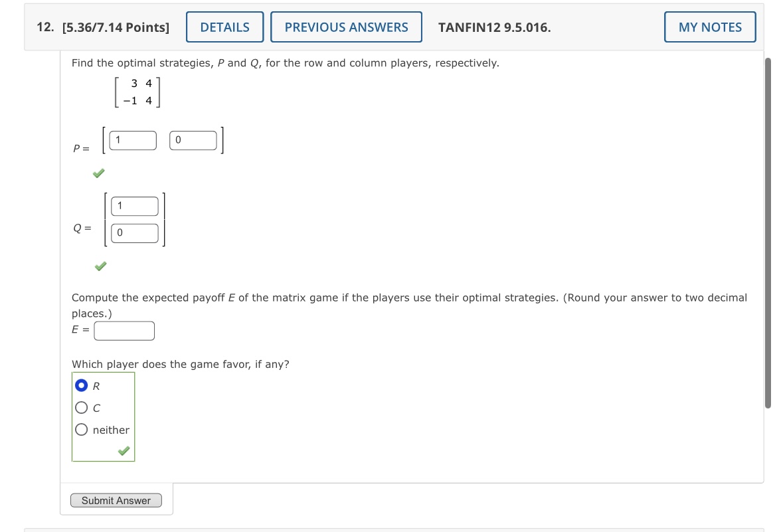777x532 pixels.
Task: Open PREVIOUS ANSWERS for this question
Action: coord(346,27)
